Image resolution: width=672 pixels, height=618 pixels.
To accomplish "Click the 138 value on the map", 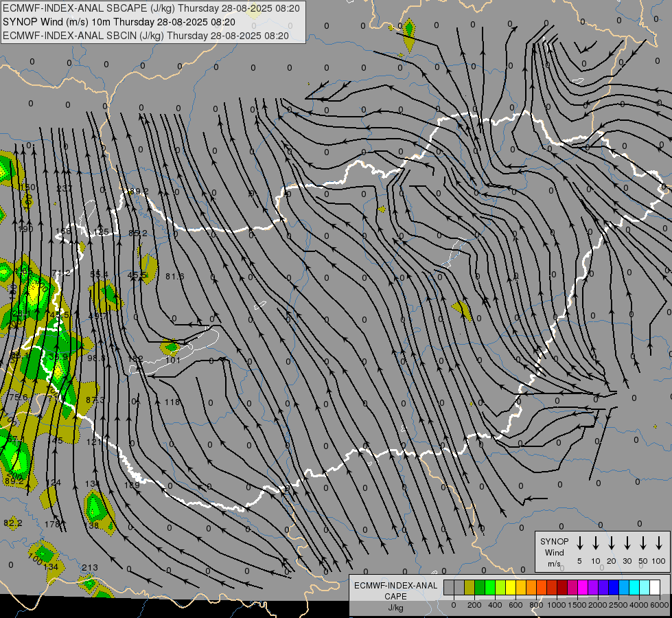I will (91, 525).
